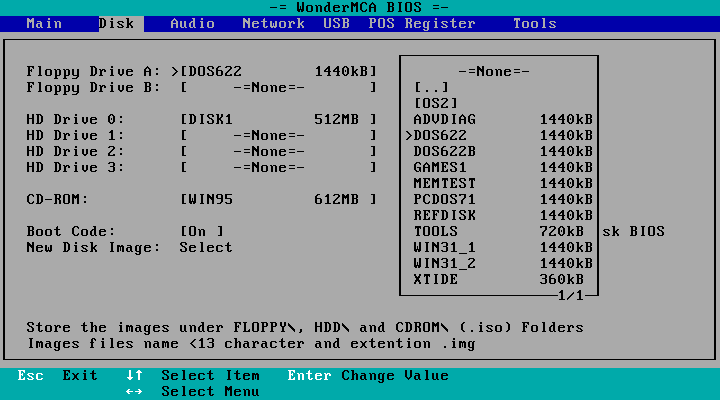The image size is (720, 400).
Task: Click Enter Change Value hint
Action: coord(368,376)
